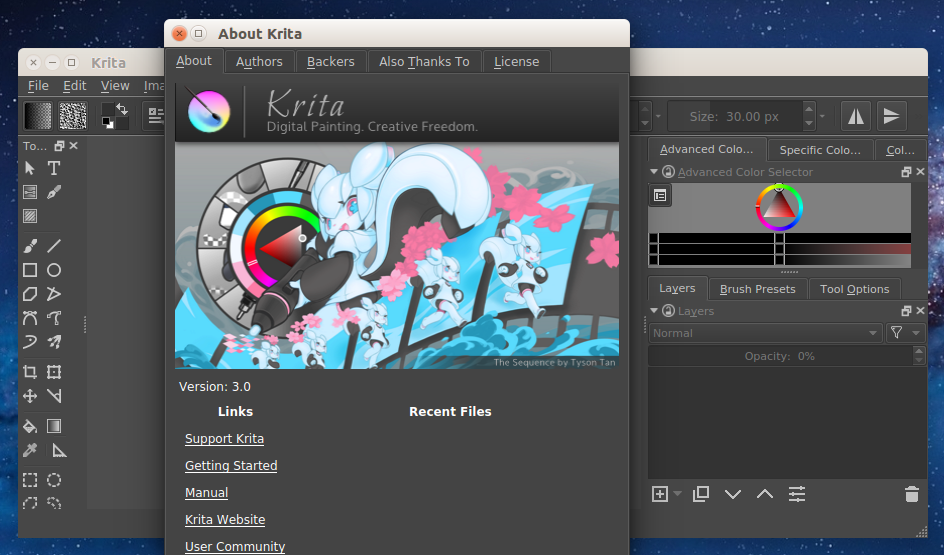Select the Elliptical Selection tool
Screen dimensions: 944x555
54,480
